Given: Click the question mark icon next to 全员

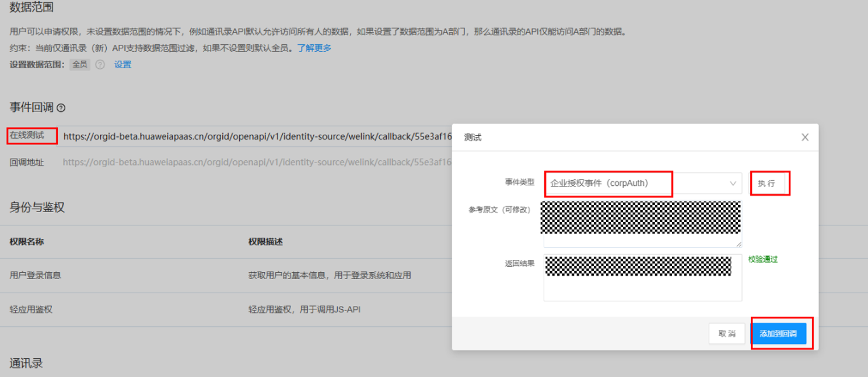Looking at the screenshot, I should pos(100,65).
